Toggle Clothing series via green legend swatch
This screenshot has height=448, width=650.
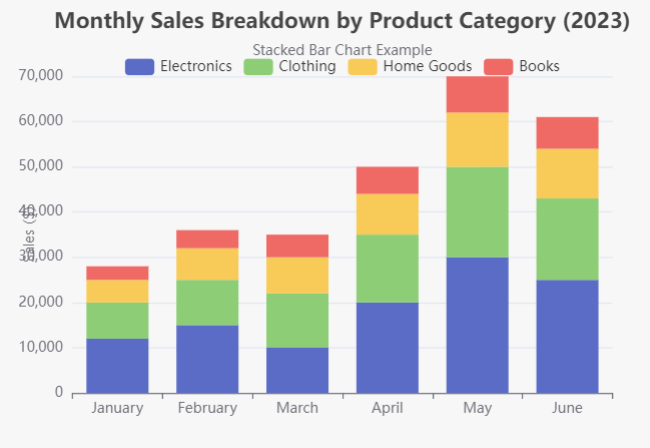click(x=258, y=67)
